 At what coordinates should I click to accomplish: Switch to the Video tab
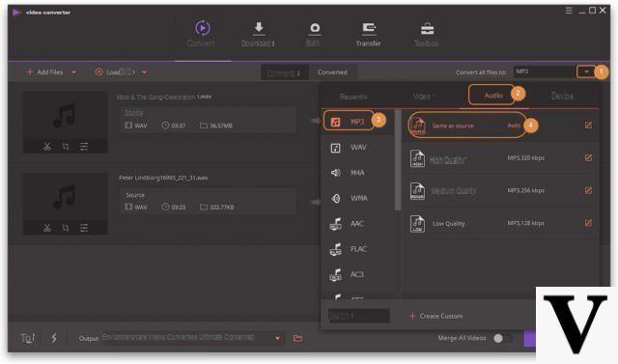[422, 97]
